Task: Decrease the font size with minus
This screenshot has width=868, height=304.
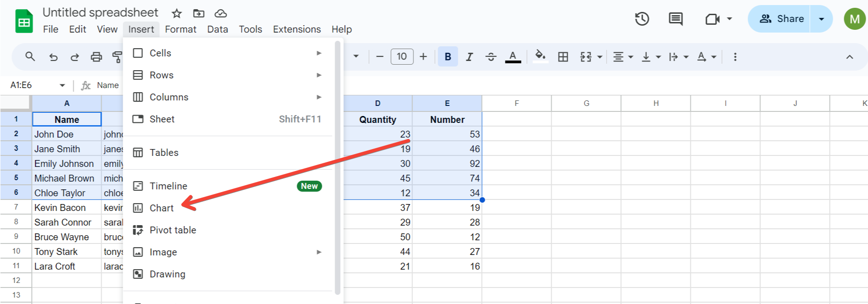Action: [x=380, y=57]
